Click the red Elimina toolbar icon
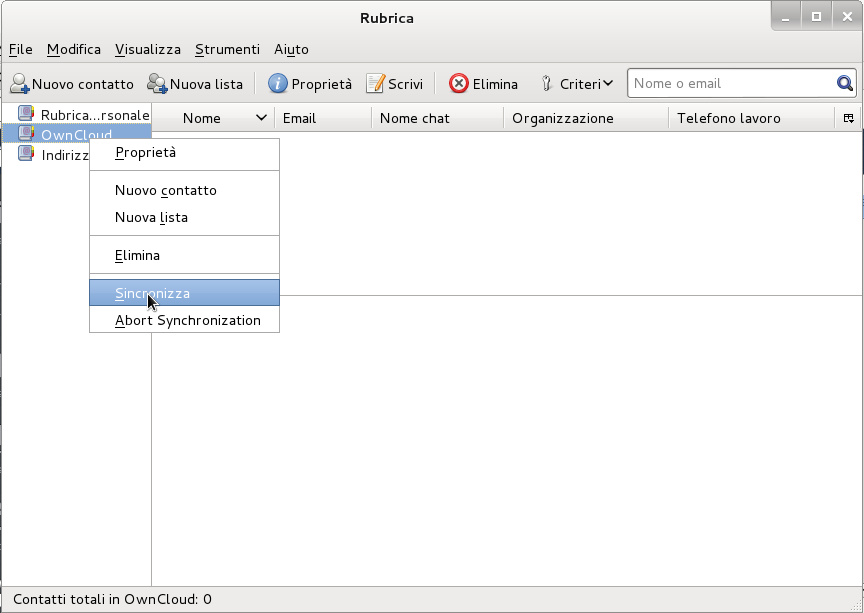The width and height of the screenshot is (864, 613). [459, 84]
